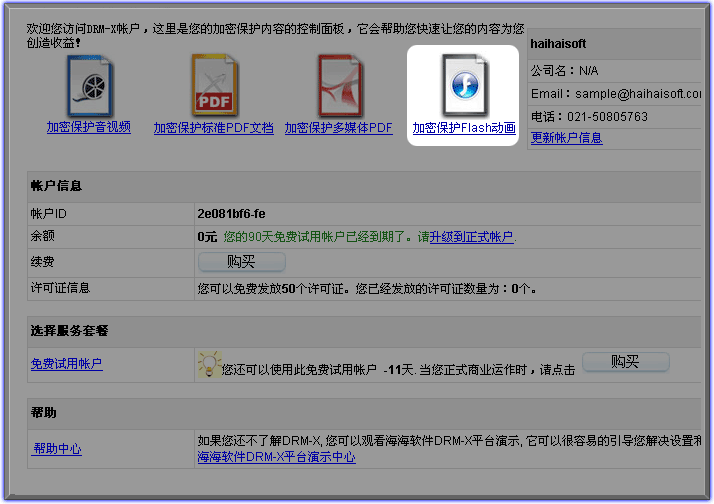Click 帐户ID row label
This screenshot has width=714, height=504.
pyautogui.click(x=48, y=214)
